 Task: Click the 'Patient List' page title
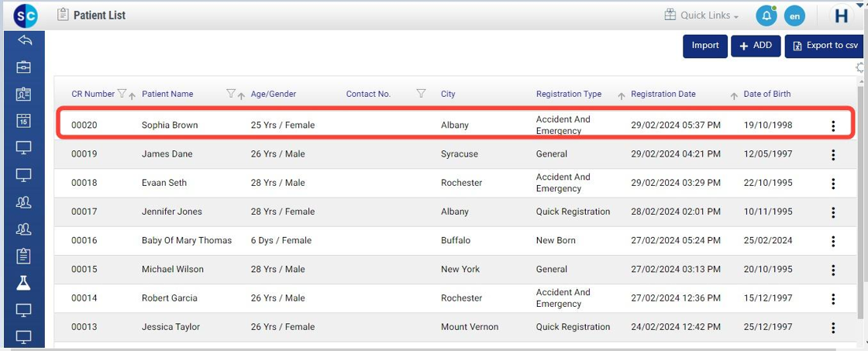coord(100,15)
